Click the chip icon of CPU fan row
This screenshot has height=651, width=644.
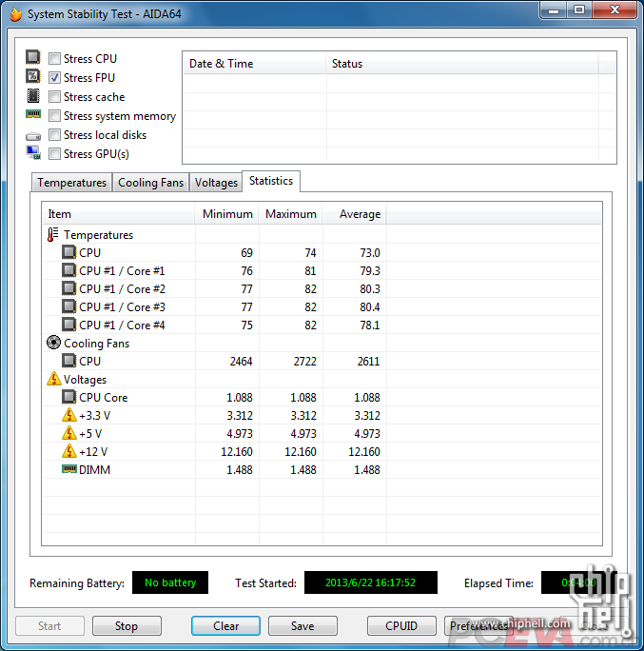coord(68,361)
